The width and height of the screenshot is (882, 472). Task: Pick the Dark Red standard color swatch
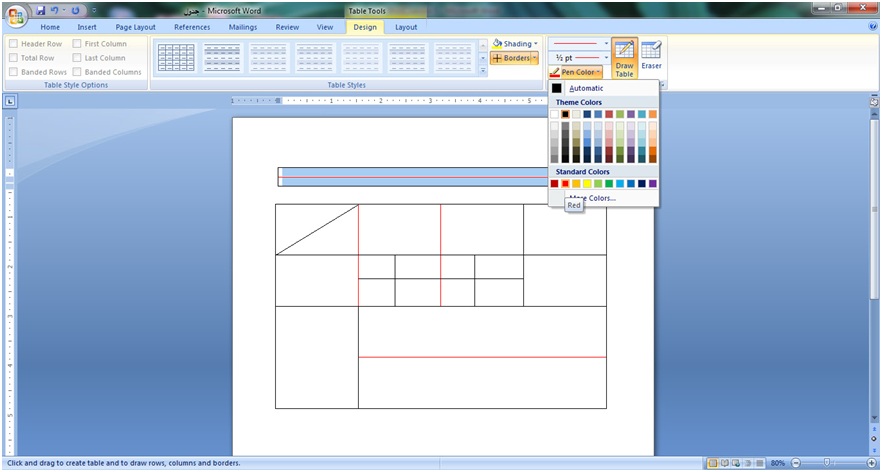555,183
